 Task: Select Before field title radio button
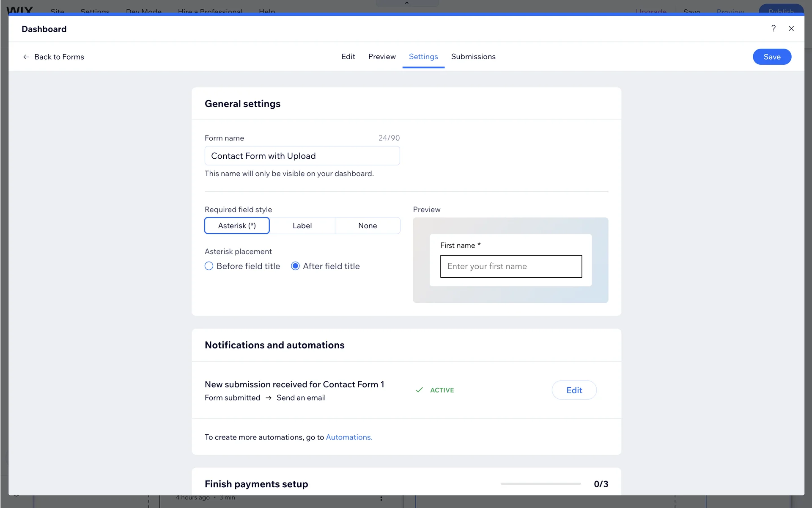[x=209, y=266]
